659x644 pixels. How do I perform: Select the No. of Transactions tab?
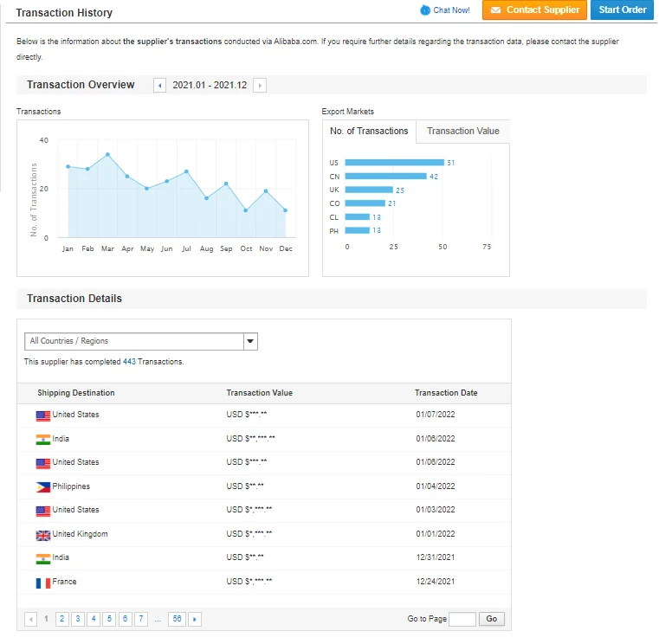(x=370, y=132)
